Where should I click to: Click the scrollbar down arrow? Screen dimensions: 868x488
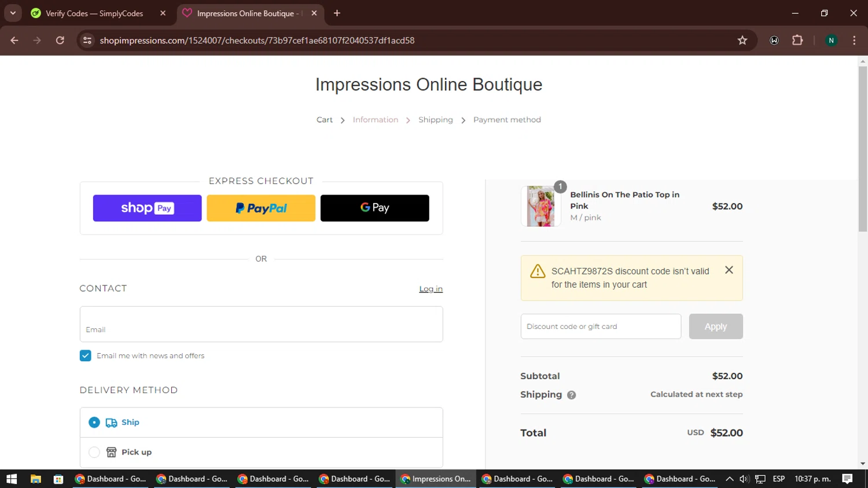[x=863, y=464]
